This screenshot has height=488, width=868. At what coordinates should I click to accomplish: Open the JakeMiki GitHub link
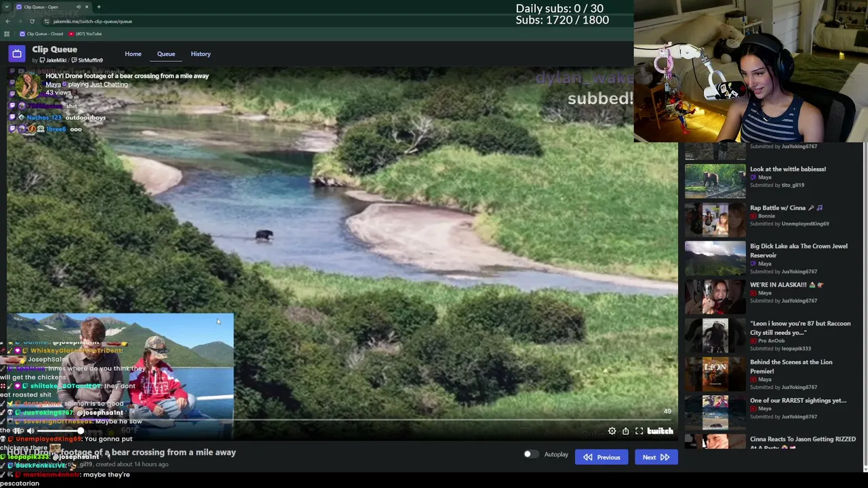pos(53,60)
